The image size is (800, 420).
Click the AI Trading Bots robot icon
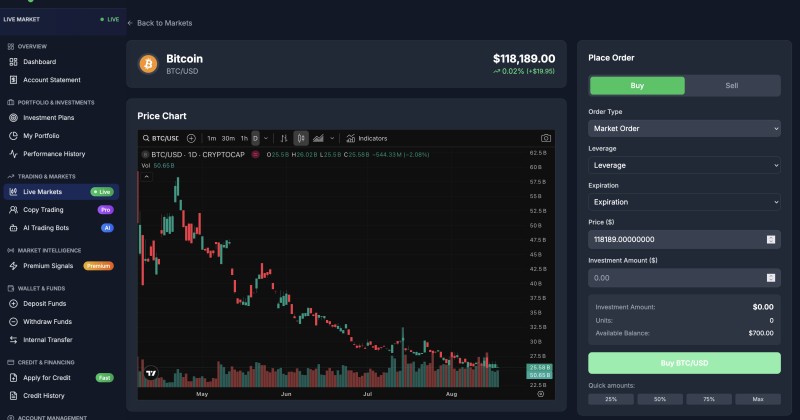[13, 228]
